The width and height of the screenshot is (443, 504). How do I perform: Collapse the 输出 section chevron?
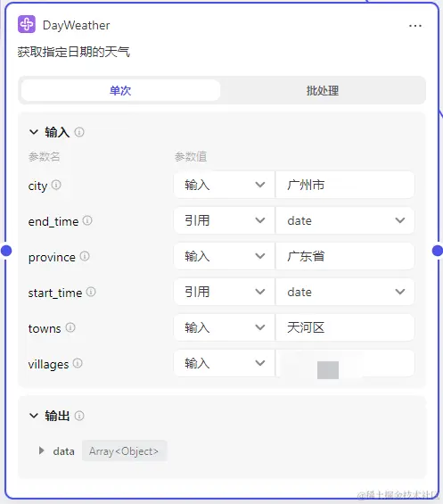pyautogui.click(x=34, y=416)
